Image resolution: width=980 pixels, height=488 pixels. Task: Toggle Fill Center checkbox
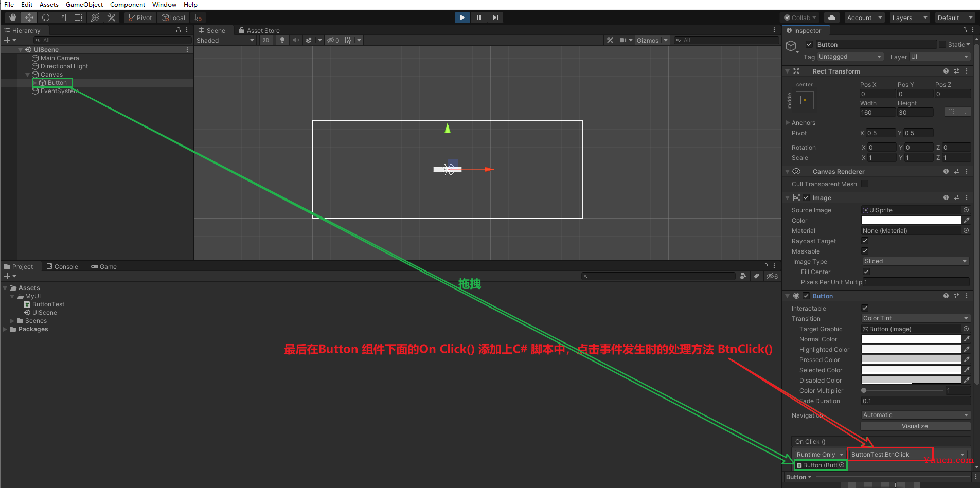866,272
